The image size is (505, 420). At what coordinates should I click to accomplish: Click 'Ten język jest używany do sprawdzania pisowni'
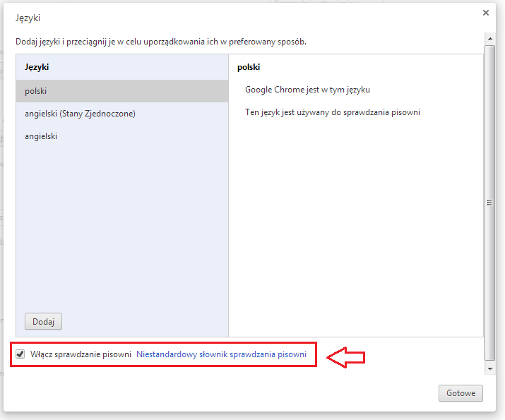pyautogui.click(x=332, y=112)
